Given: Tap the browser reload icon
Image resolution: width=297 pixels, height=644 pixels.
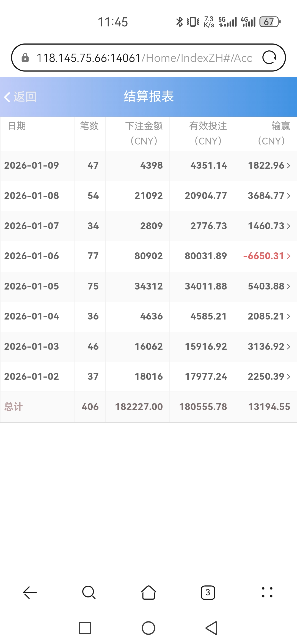Looking at the screenshot, I should pyautogui.click(x=269, y=58).
